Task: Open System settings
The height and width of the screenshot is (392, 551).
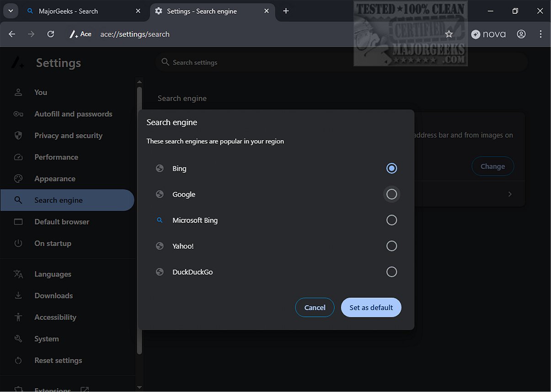Action: point(67,339)
